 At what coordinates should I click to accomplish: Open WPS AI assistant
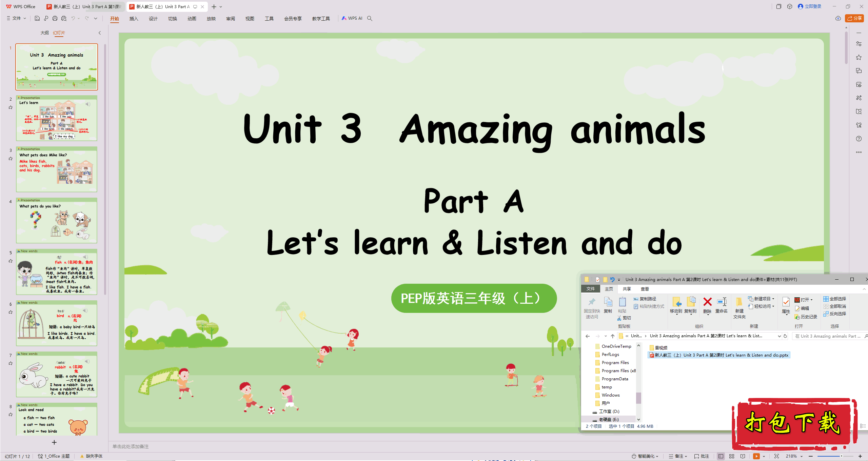point(352,18)
